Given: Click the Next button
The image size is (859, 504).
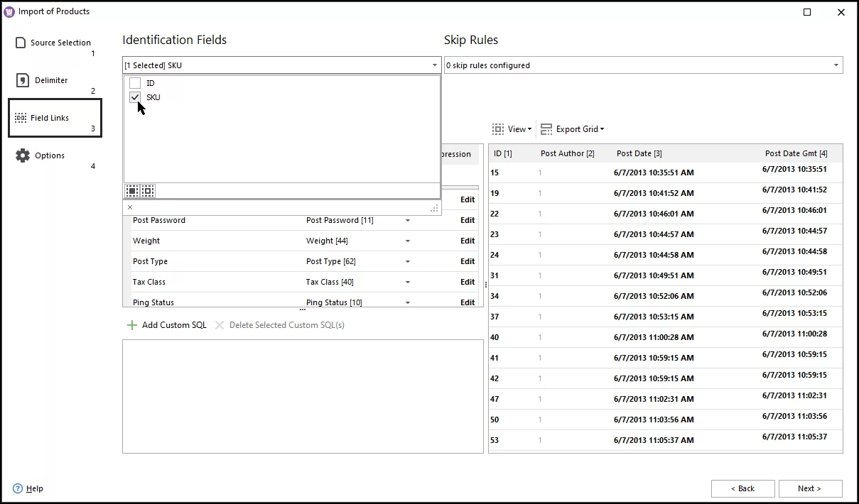Looking at the screenshot, I should click(810, 488).
